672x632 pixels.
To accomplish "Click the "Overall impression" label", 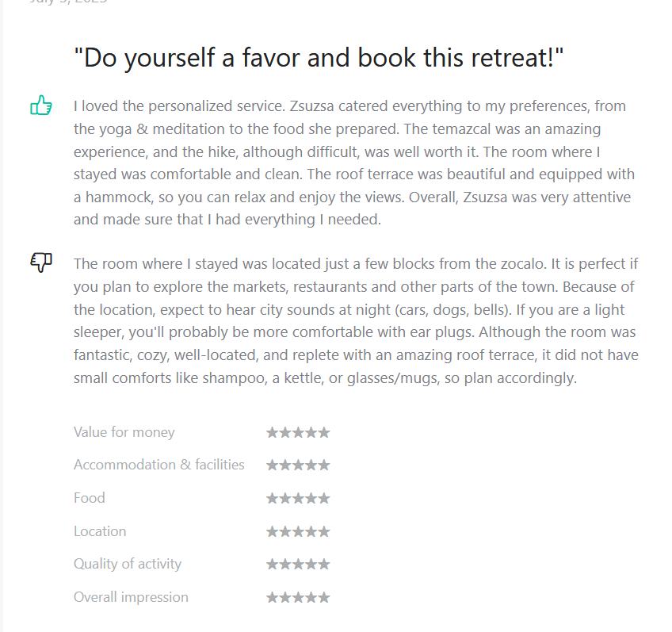I will [x=131, y=597].
